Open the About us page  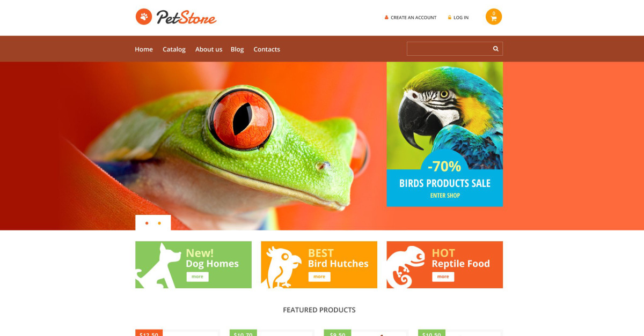[x=209, y=49]
